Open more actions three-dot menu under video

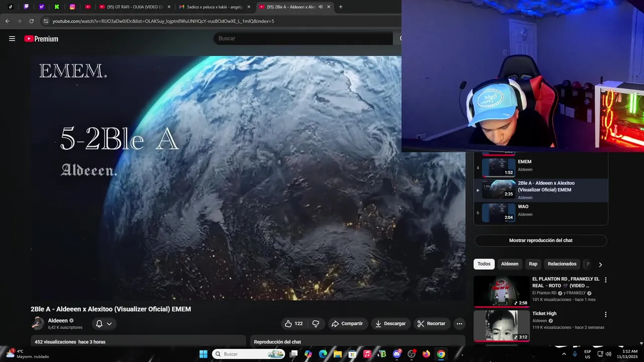(x=459, y=324)
